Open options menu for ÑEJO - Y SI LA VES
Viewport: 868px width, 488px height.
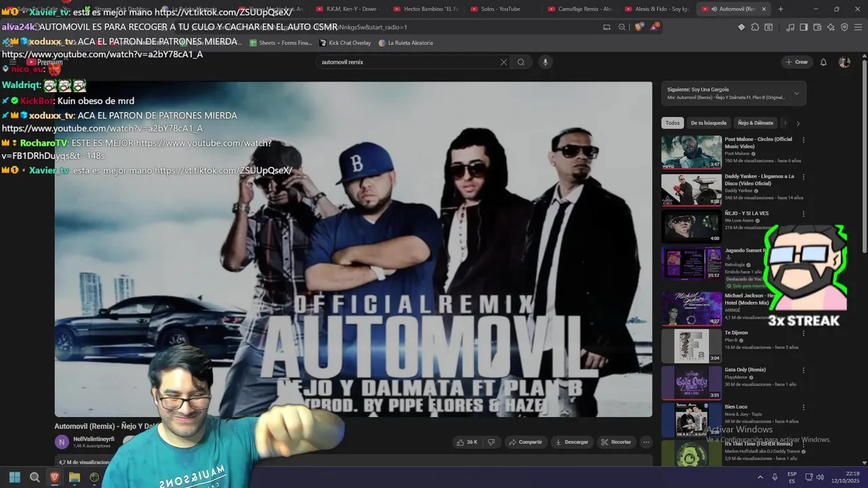(804, 213)
